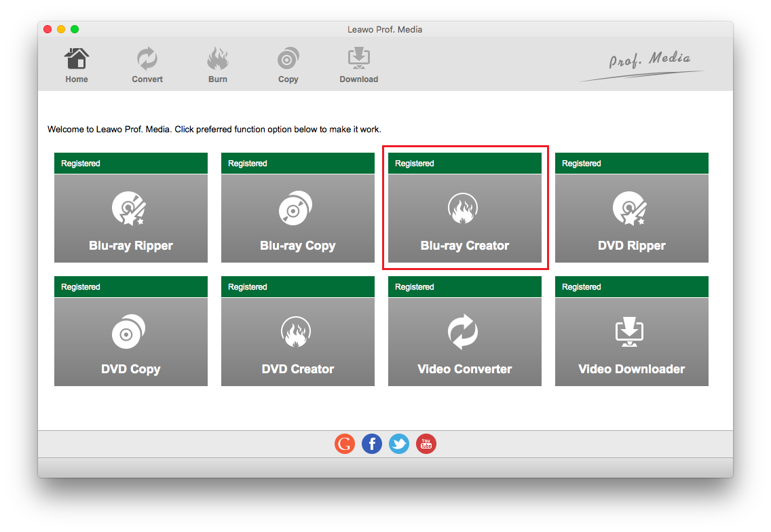Viewport: 771px width, 532px height.
Task: Open the Copy toolbar module
Action: pyautogui.click(x=288, y=65)
